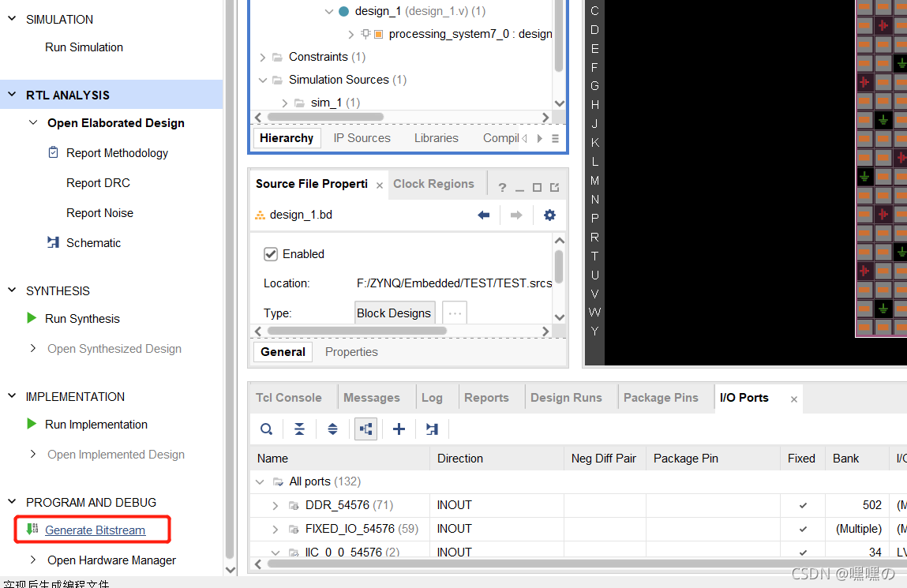
Task: Open the Messages tab
Action: pyautogui.click(x=371, y=398)
